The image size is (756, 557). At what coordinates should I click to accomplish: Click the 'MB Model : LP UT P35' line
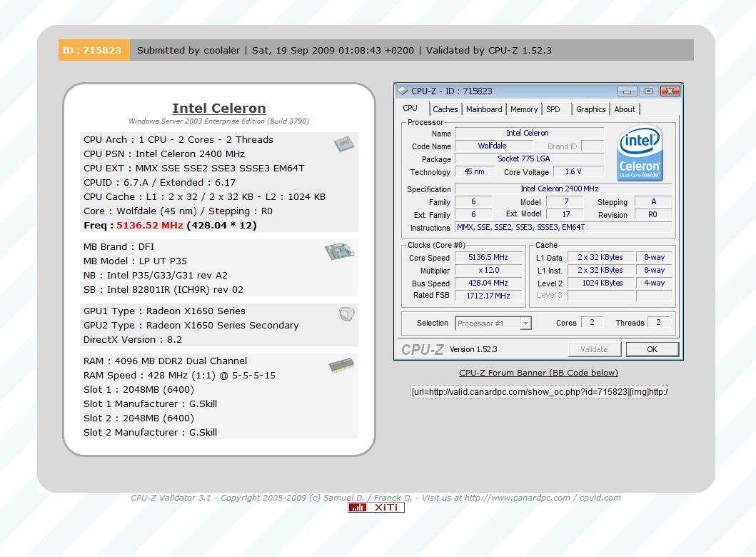(135, 261)
